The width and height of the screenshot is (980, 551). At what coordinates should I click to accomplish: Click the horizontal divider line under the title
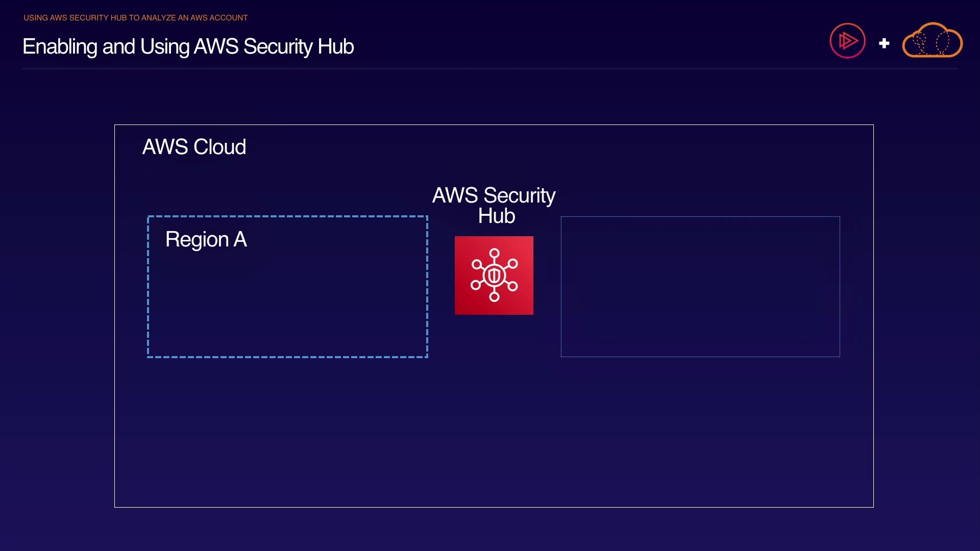pos(490,68)
